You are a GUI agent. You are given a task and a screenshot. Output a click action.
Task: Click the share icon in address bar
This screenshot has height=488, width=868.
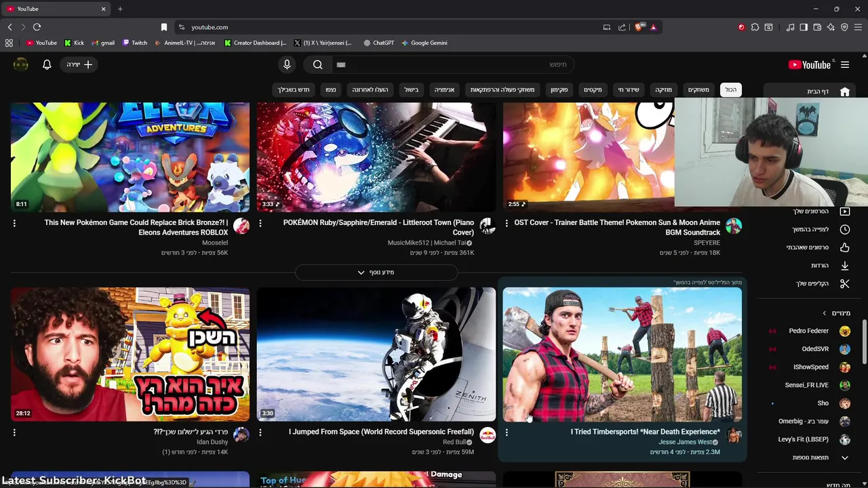tap(622, 27)
